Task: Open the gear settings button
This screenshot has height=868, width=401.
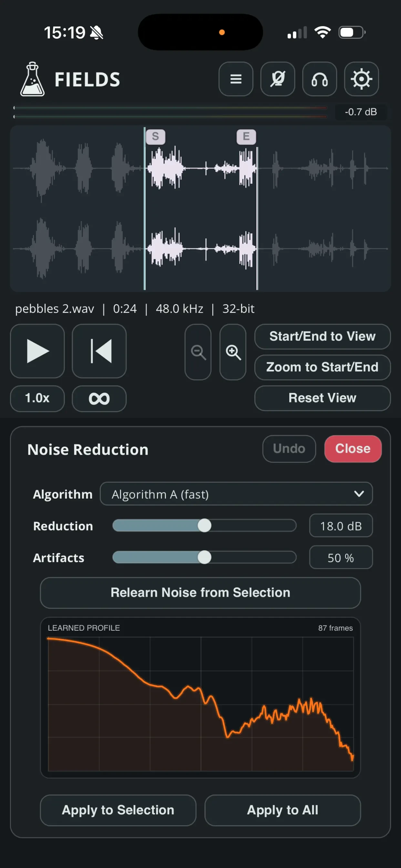Action: [361, 79]
